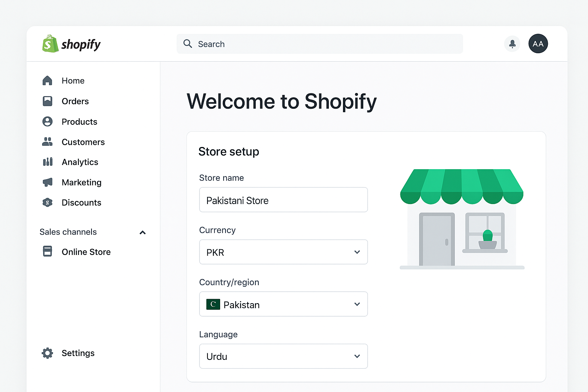Open the Language Urdu dropdown
588x392 pixels.
(284, 356)
